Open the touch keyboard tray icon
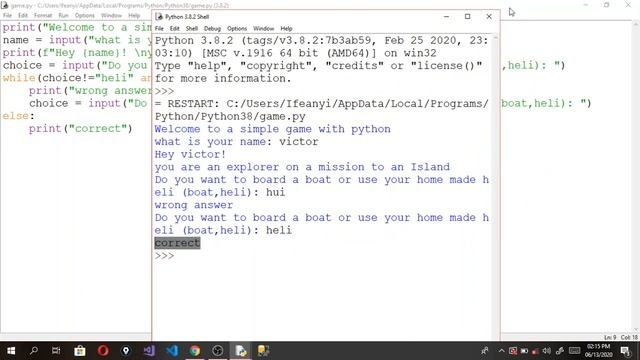 (x=574, y=351)
